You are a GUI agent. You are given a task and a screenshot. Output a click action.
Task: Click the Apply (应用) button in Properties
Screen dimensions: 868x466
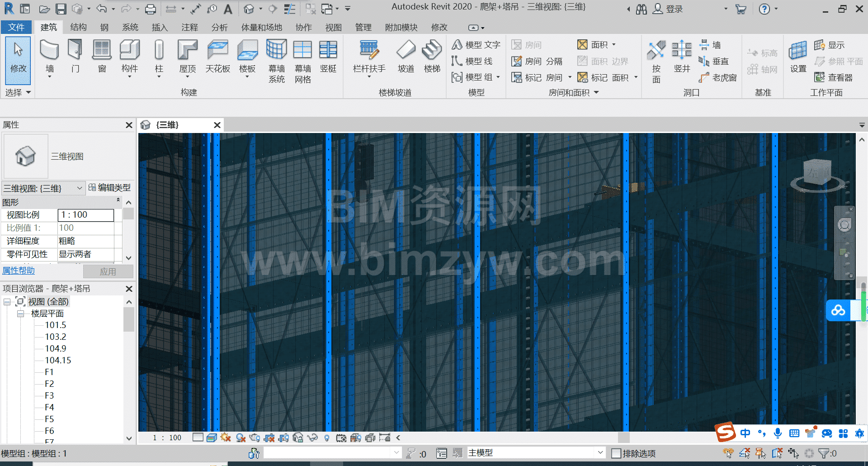pyautogui.click(x=108, y=271)
